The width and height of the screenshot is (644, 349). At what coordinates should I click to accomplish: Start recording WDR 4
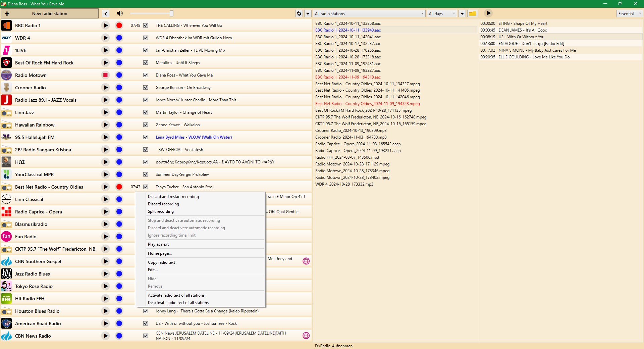click(x=119, y=38)
